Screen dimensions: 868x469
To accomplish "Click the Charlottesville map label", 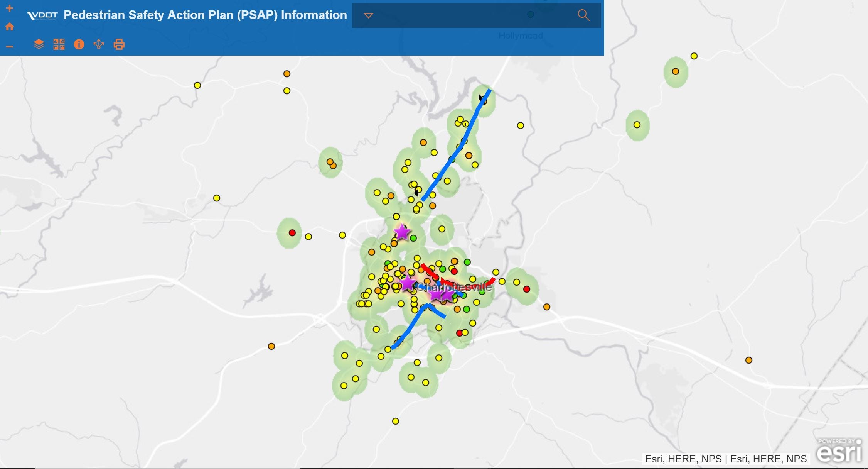I will point(454,287).
